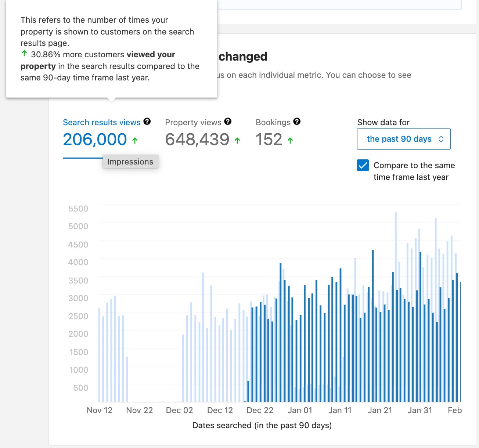
Task: Click the green arrow icon inside the tooltip text
Action: (x=24, y=54)
